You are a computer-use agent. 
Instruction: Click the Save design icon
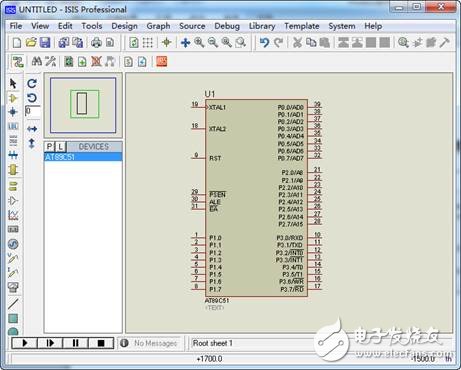[45, 42]
